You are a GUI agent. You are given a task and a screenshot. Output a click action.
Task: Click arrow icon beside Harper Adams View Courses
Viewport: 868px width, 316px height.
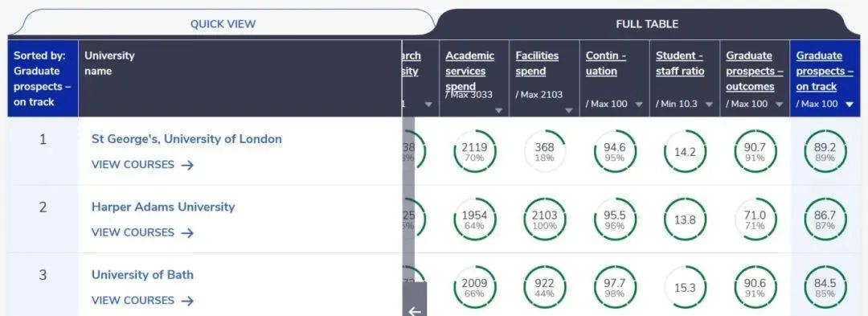[187, 233]
